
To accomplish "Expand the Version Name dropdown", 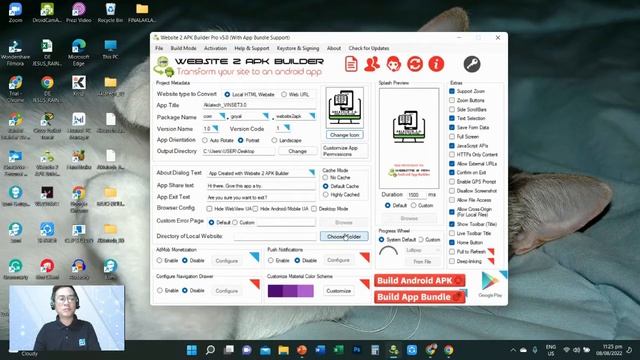I will [215, 128].
